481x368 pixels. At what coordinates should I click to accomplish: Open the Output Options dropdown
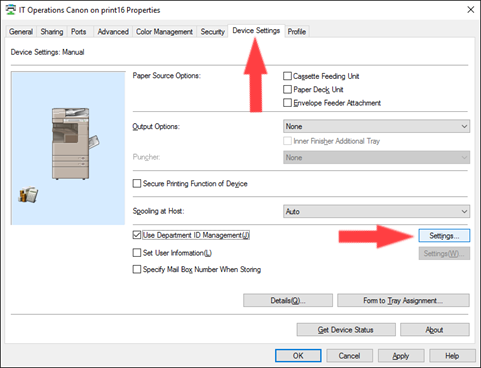tap(376, 126)
